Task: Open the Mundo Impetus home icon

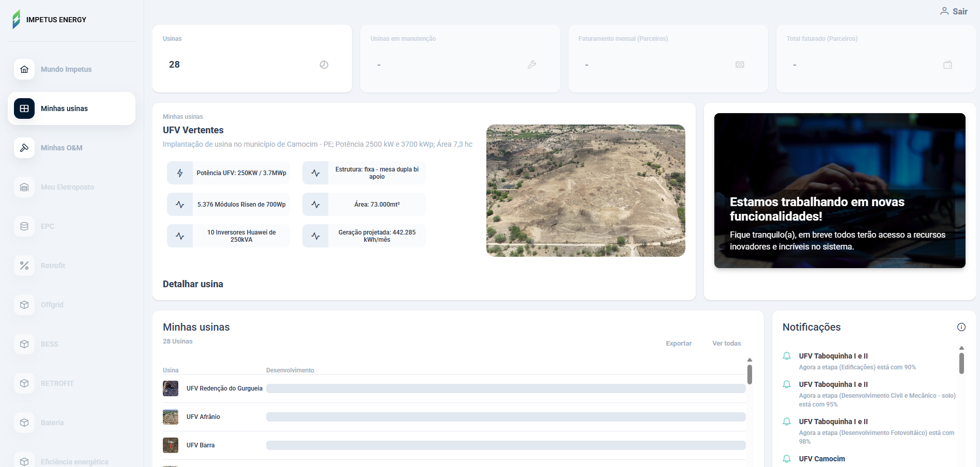Action: coord(24,69)
